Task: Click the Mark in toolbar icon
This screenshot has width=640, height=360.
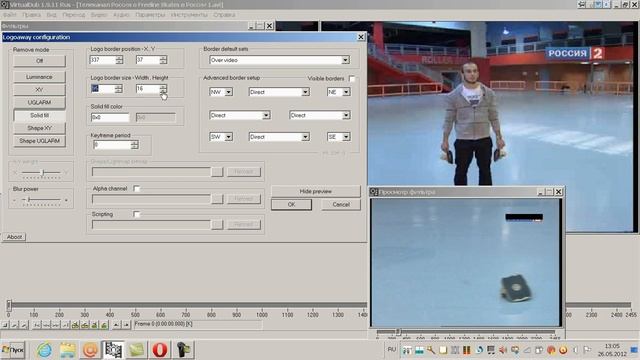Action: (x=117, y=325)
